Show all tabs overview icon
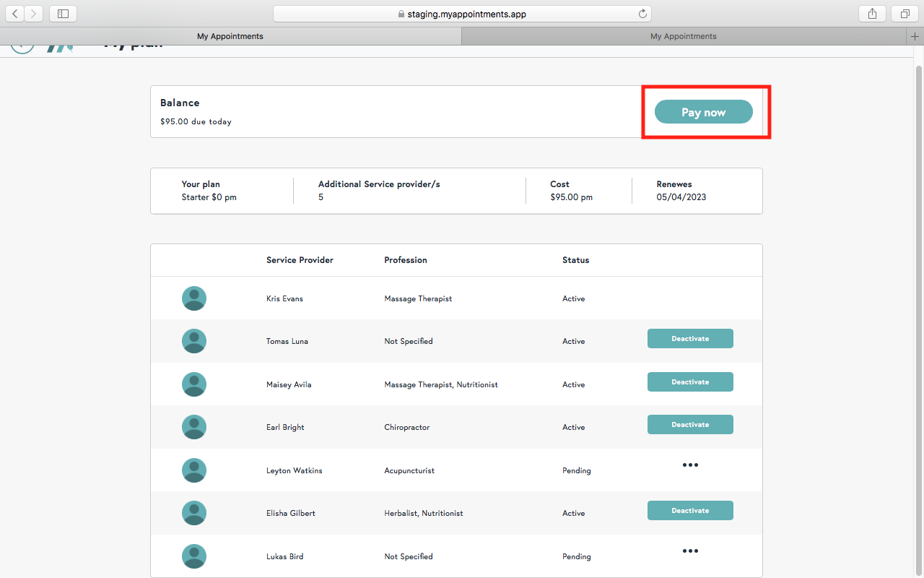This screenshot has width=924, height=578. tap(905, 14)
